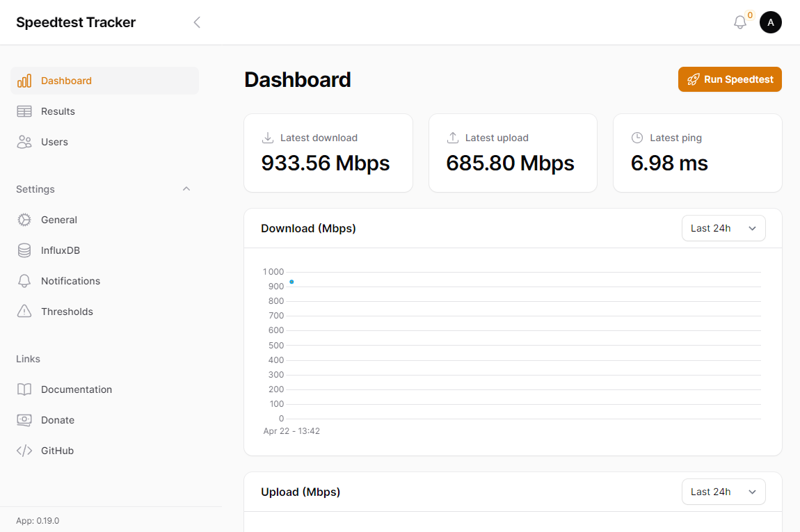Click the InfluxDB database icon

pos(25,250)
